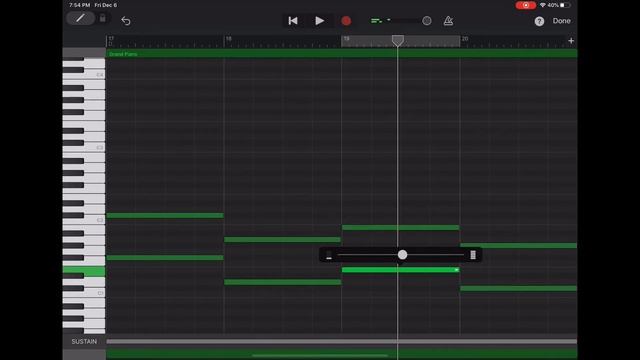Click the master volume slider knob
The image size is (640, 360).
coord(427,21)
